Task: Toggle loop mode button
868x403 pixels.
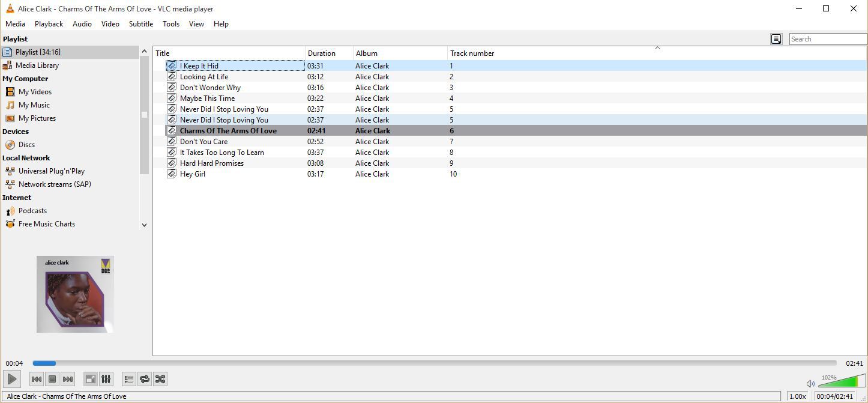Action: click(x=145, y=379)
